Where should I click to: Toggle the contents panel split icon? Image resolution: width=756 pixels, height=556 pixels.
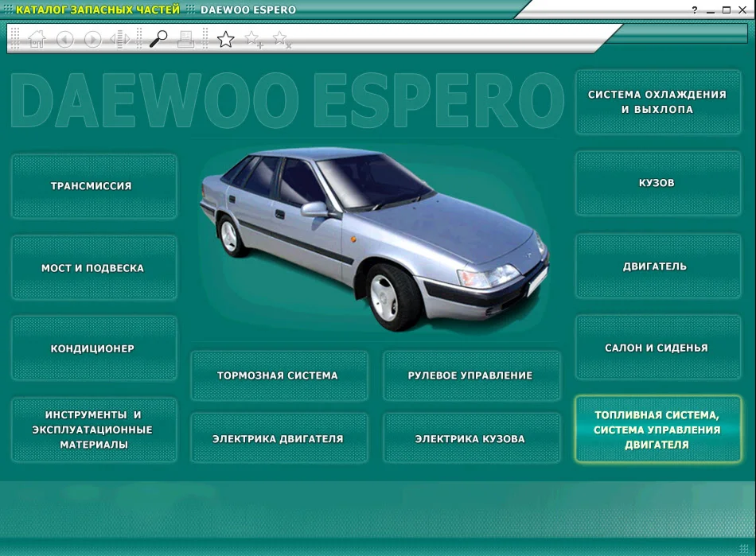point(119,39)
